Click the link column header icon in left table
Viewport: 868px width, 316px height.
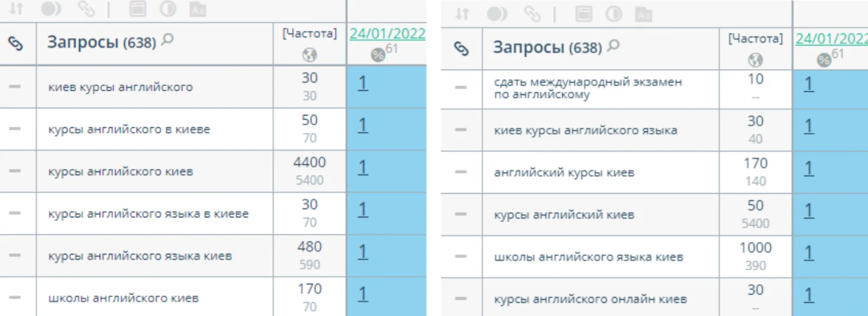(16, 43)
